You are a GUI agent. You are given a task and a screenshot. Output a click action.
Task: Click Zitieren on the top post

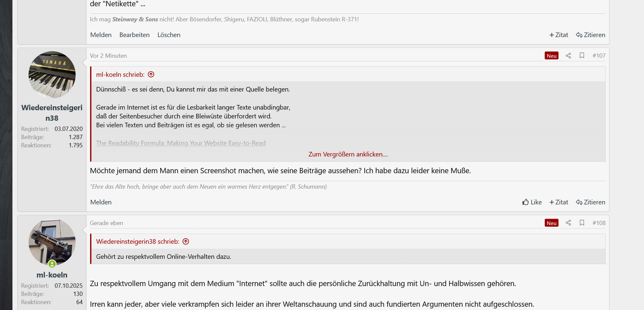point(590,35)
